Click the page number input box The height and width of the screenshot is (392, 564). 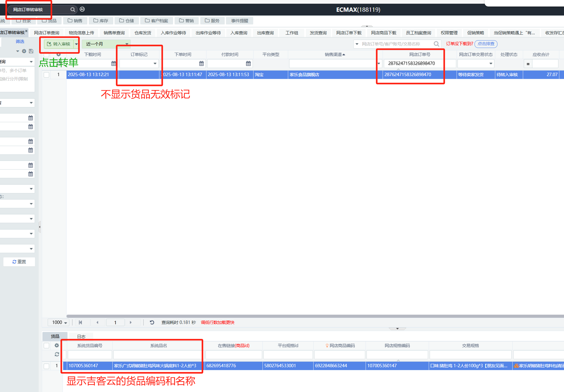pos(115,322)
